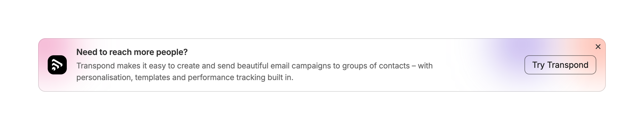Click the outlined button labelled Try Transpond
Screen dimensions: 644x130
click(x=560, y=65)
